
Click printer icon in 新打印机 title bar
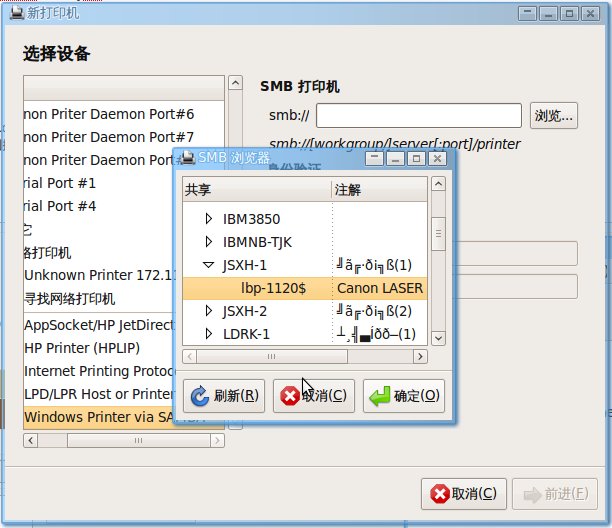(x=17, y=13)
